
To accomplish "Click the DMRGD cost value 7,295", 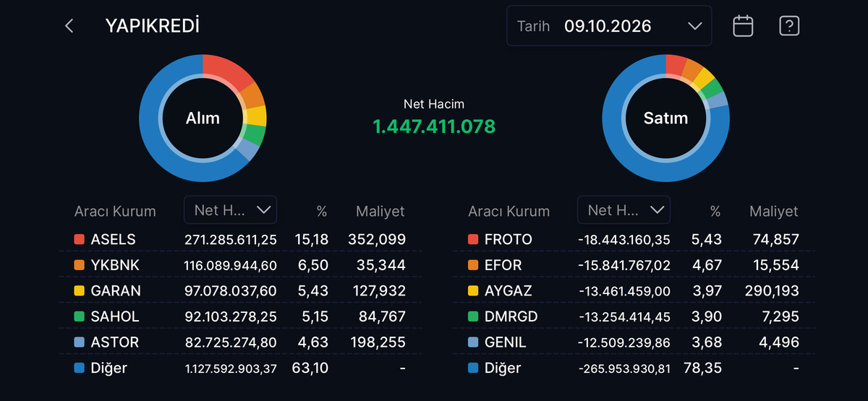I will [779, 316].
